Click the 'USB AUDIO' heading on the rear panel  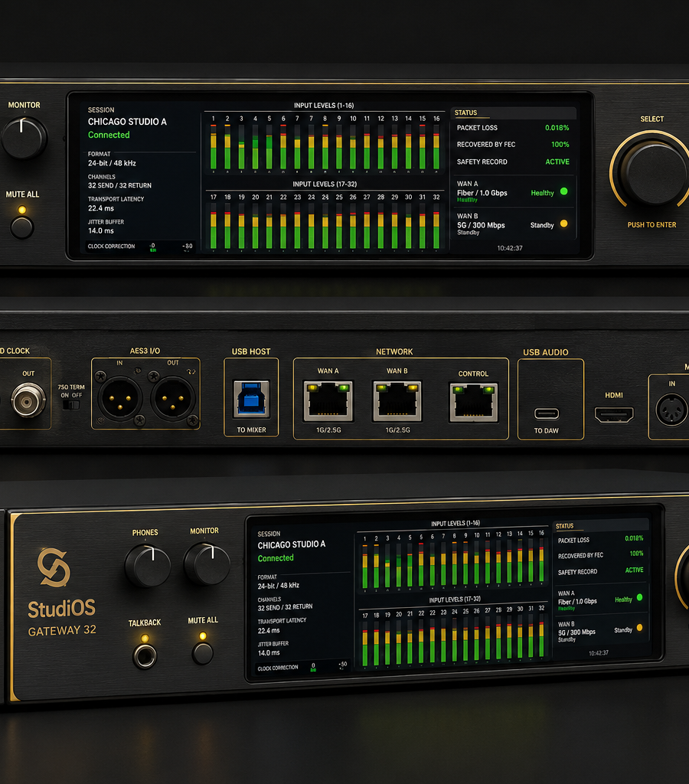[x=546, y=352]
